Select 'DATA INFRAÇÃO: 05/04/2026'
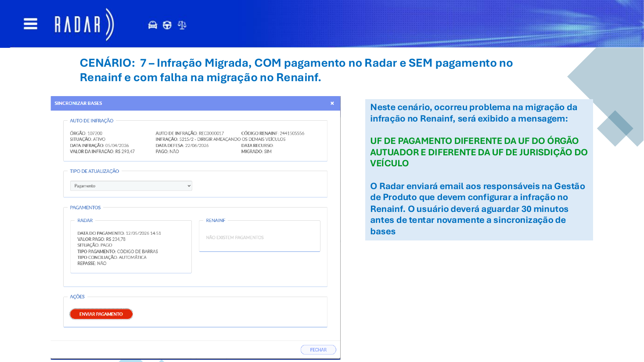This screenshot has width=644, height=362. [x=99, y=145]
